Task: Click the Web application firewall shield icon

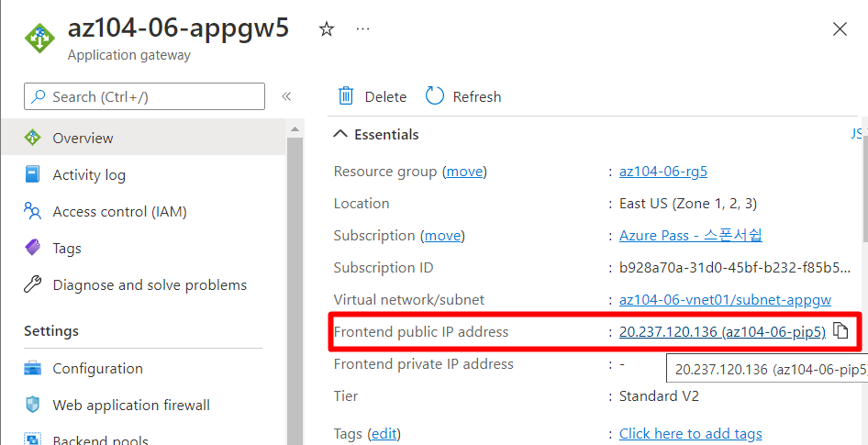Action: point(33,405)
